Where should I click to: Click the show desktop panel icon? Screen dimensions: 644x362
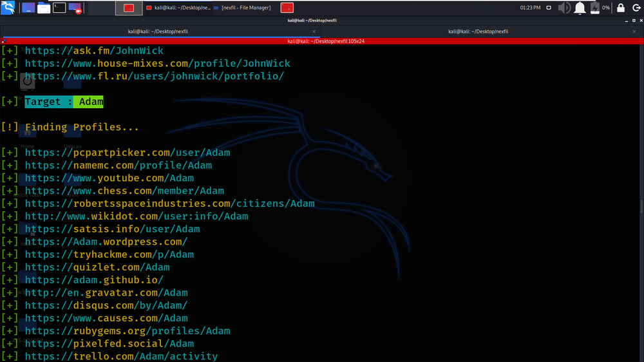[x=28, y=8]
